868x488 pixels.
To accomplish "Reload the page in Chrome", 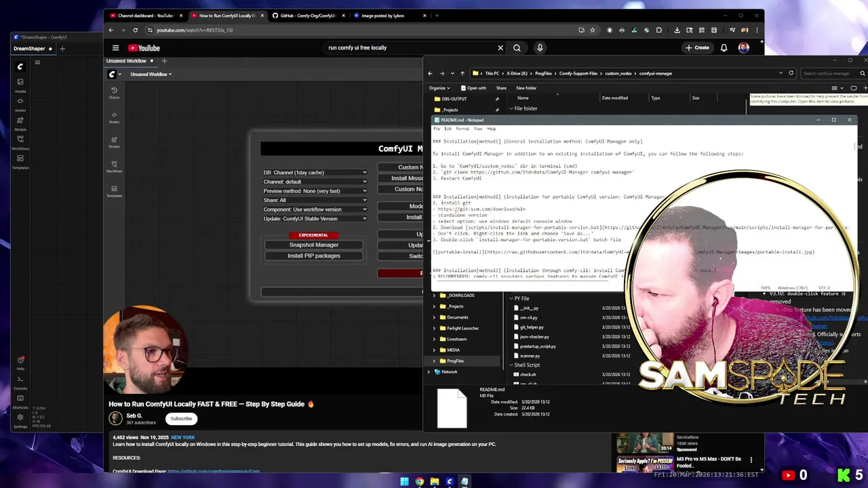I will pos(135,30).
